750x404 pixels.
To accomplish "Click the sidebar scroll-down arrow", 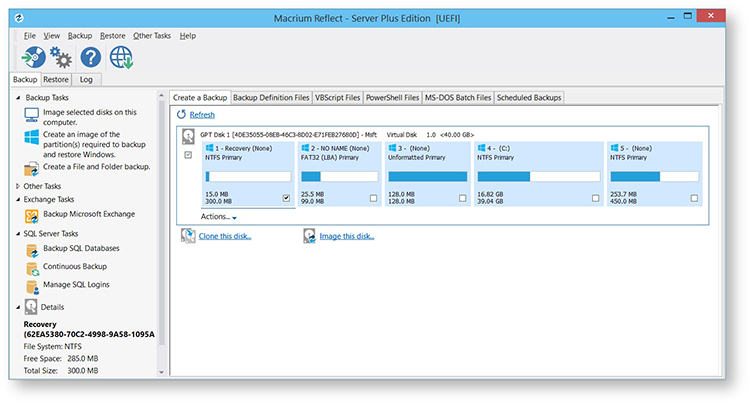I will click(x=161, y=372).
